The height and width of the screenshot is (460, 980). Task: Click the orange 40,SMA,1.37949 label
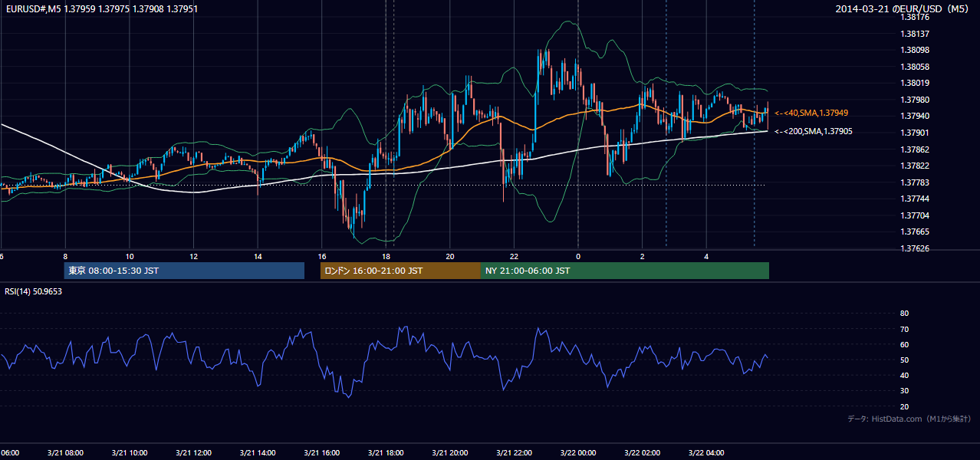[x=811, y=113]
